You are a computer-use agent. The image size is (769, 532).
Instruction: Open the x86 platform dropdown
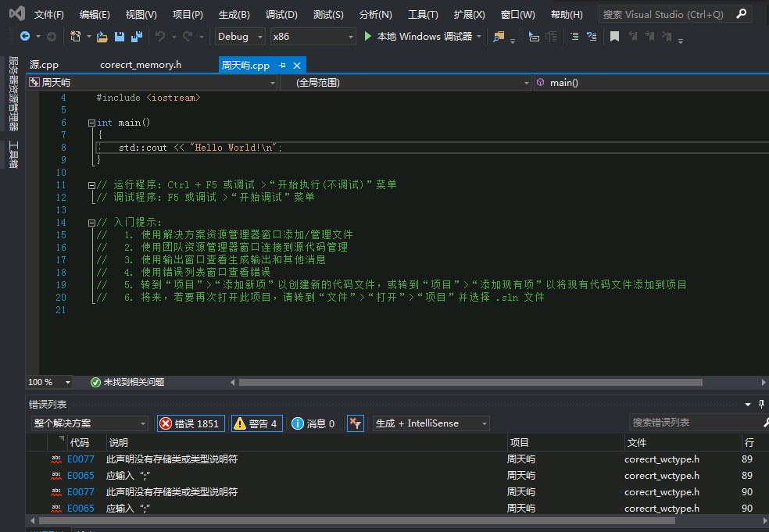point(313,36)
